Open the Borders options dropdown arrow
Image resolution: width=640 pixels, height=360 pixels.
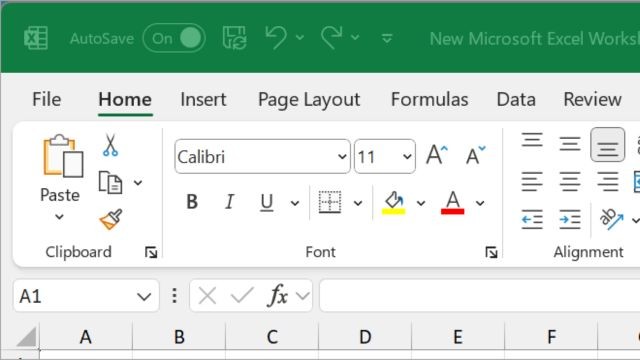(x=358, y=203)
